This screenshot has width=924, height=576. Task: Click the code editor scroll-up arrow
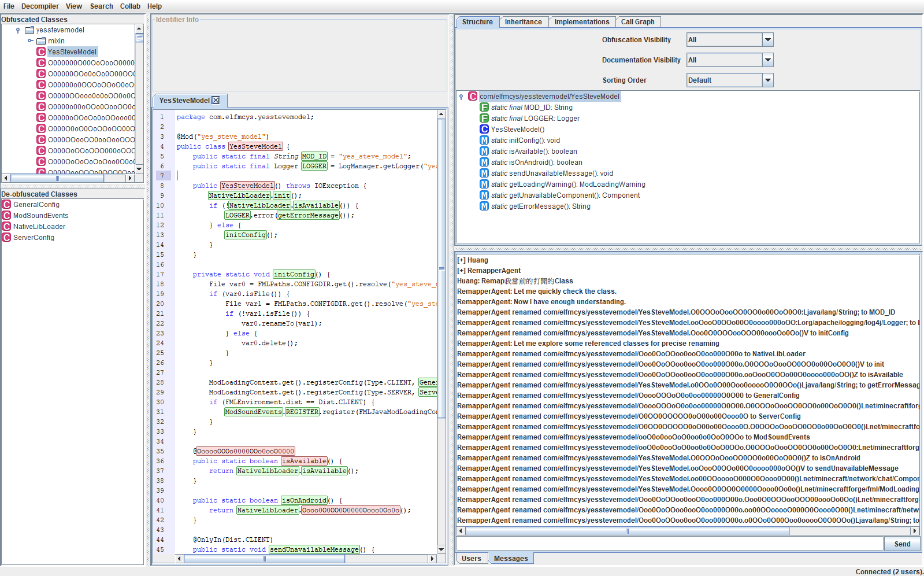coord(441,114)
